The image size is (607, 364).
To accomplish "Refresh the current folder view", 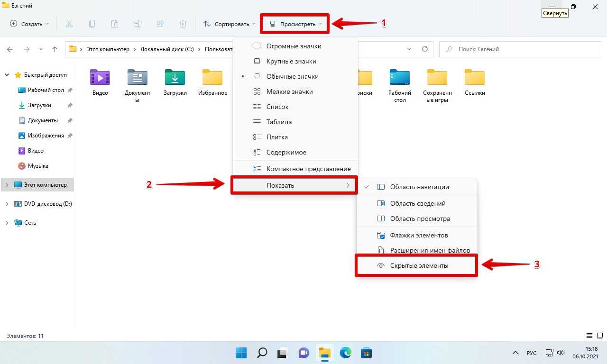I will pos(425,49).
